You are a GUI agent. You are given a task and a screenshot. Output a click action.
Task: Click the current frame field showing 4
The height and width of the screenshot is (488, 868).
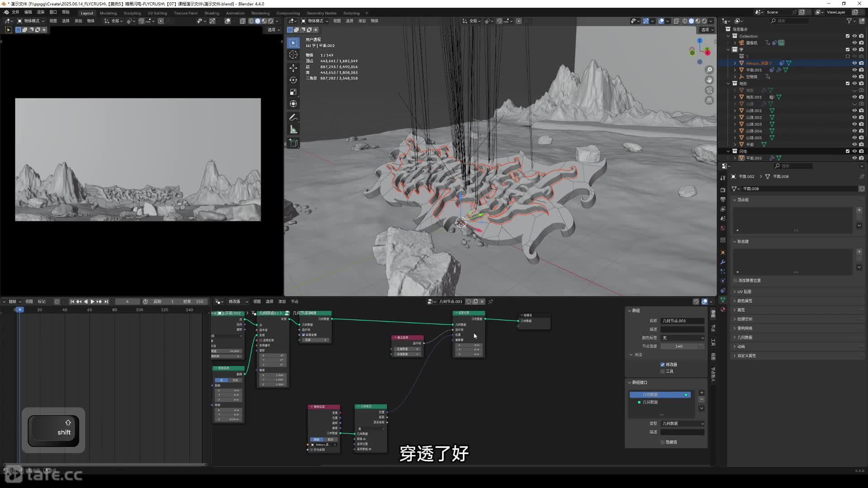point(127,301)
